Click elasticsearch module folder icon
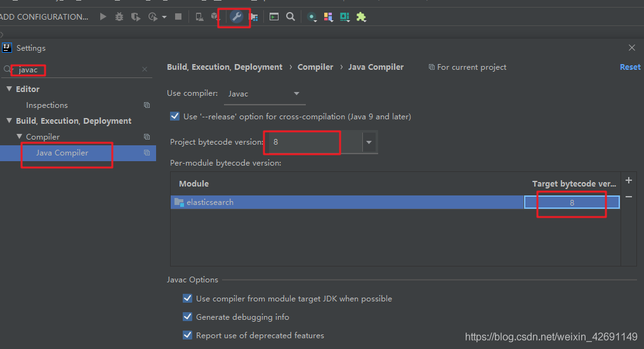 [179, 202]
